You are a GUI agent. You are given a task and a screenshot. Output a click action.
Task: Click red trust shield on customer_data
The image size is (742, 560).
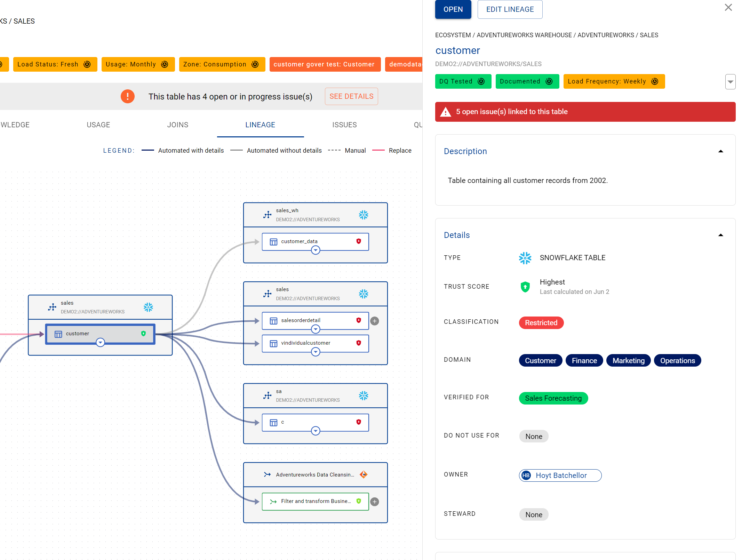[359, 241]
